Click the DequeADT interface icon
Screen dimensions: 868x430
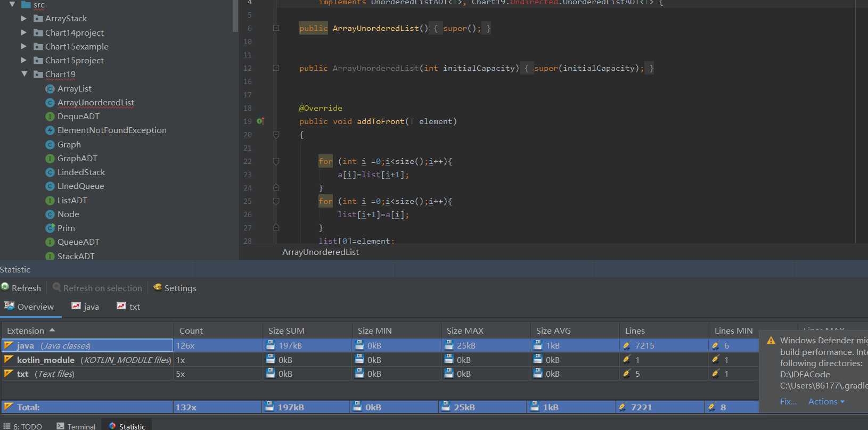click(x=50, y=117)
